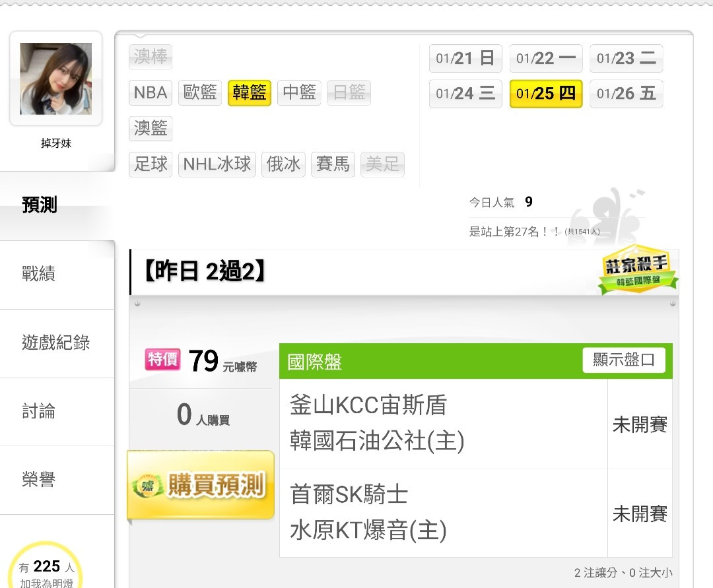The width and height of the screenshot is (713, 588).
Task: Select date 01/24 三
Action: (465, 94)
